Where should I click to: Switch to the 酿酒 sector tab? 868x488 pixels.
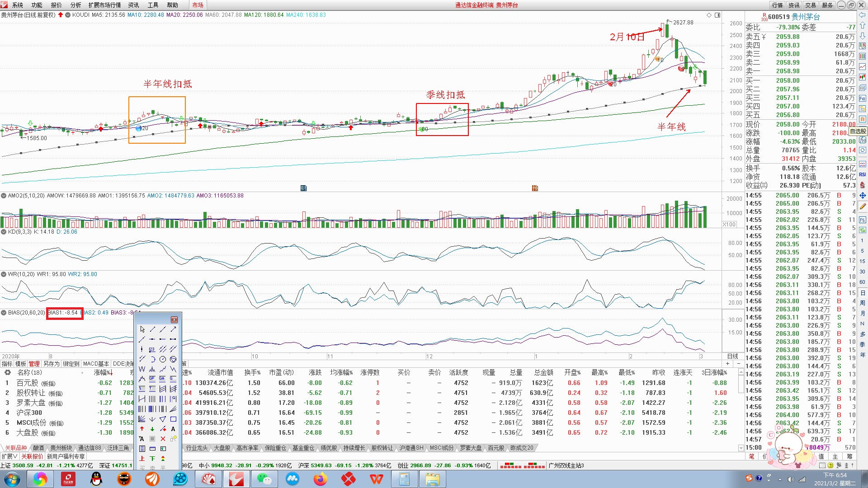pyautogui.click(x=38, y=448)
